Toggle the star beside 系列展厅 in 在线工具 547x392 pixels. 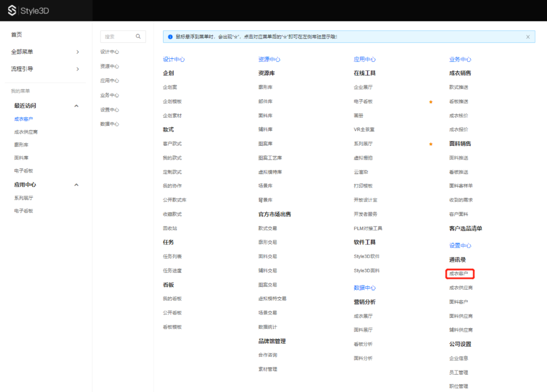click(431, 144)
